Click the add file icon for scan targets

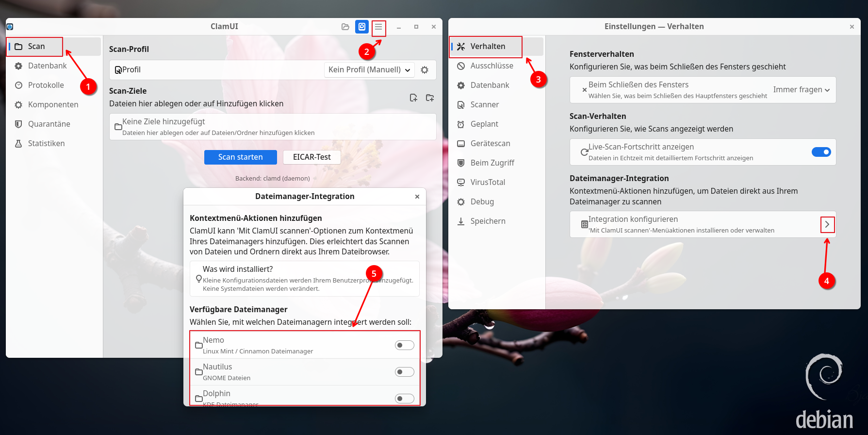point(413,98)
